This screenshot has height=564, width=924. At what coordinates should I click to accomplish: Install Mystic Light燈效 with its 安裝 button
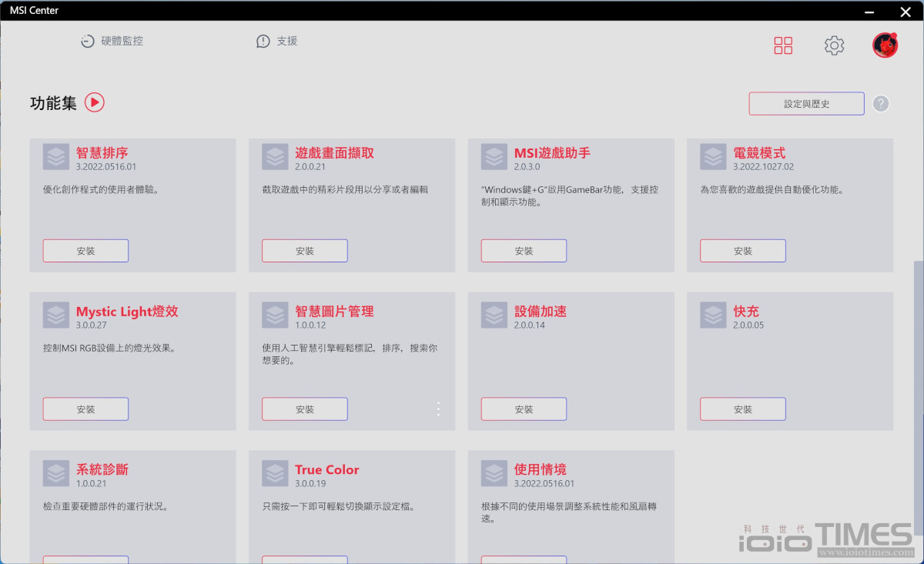click(x=85, y=409)
